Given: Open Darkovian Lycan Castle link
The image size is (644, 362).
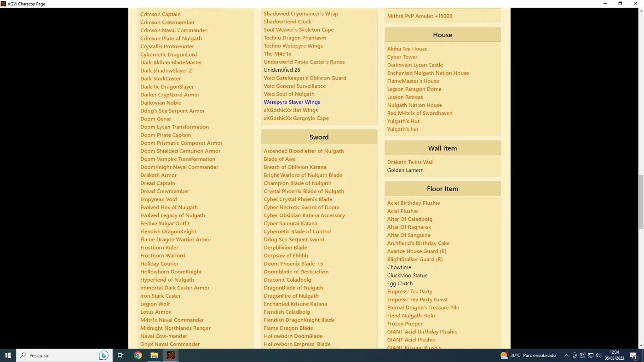Looking at the screenshot, I should (x=415, y=65).
